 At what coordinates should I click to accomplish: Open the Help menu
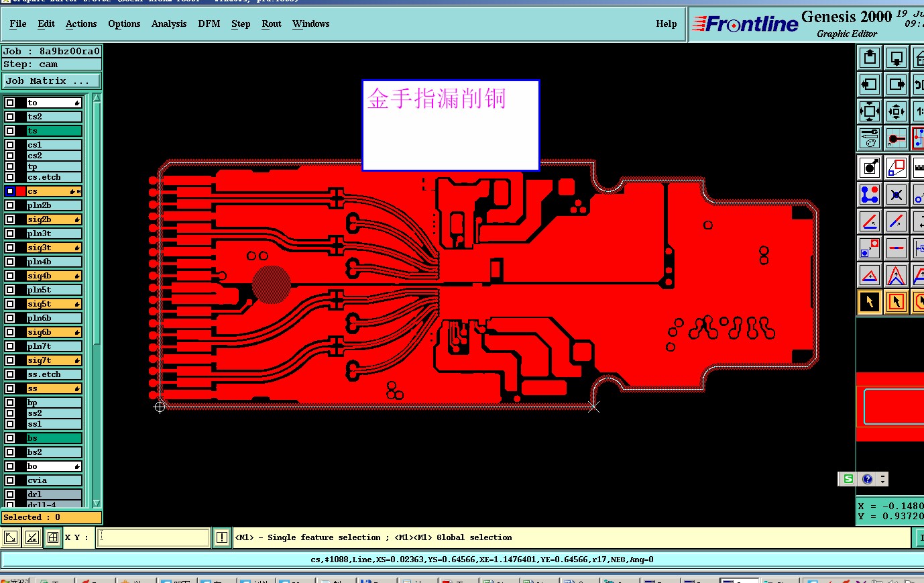pos(667,23)
